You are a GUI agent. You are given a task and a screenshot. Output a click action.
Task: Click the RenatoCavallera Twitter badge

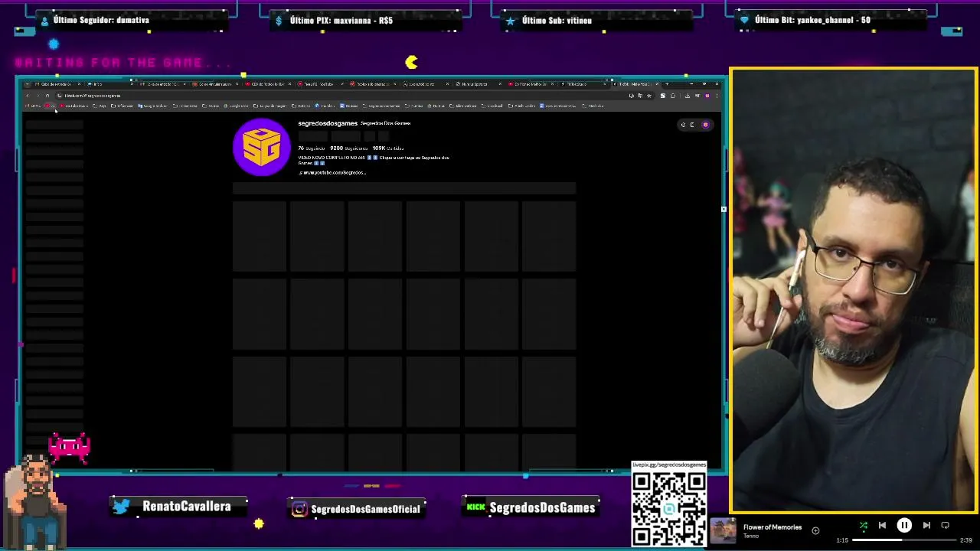(x=178, y=506)
